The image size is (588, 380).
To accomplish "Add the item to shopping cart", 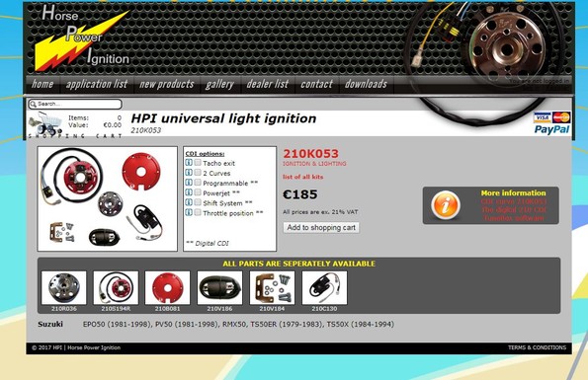I will tap(321, 228).
